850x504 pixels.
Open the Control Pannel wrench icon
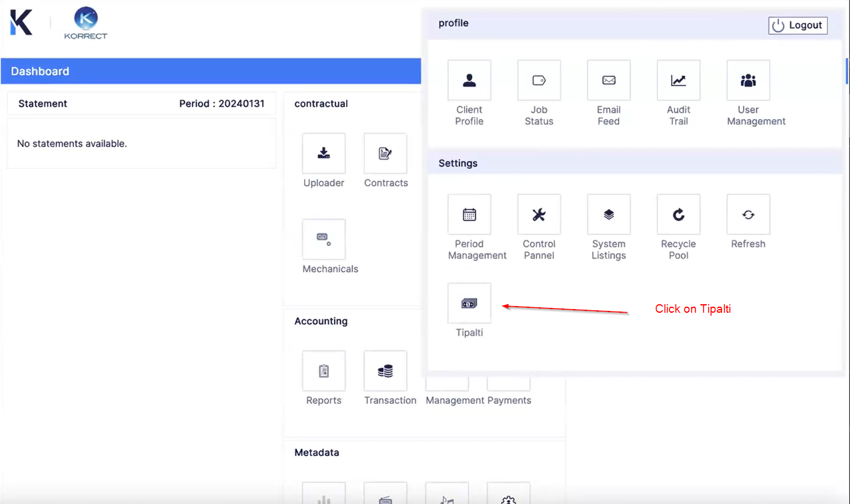point(539,214)
